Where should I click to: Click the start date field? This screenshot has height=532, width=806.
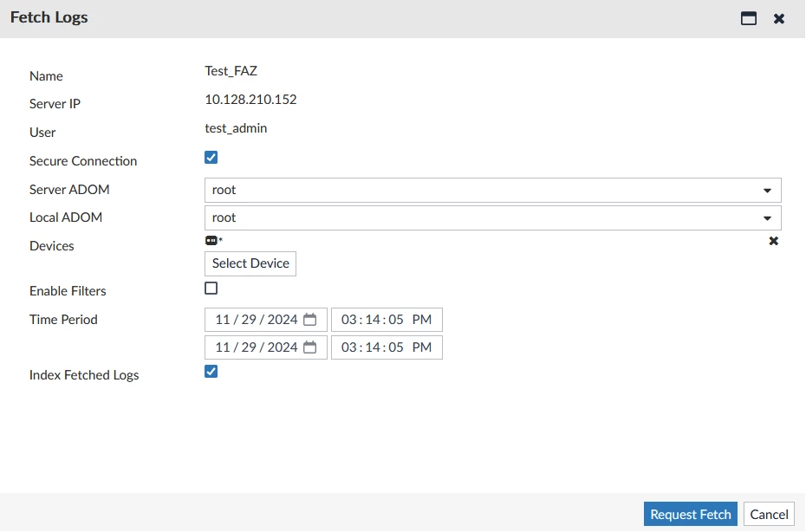click(266, 319)
